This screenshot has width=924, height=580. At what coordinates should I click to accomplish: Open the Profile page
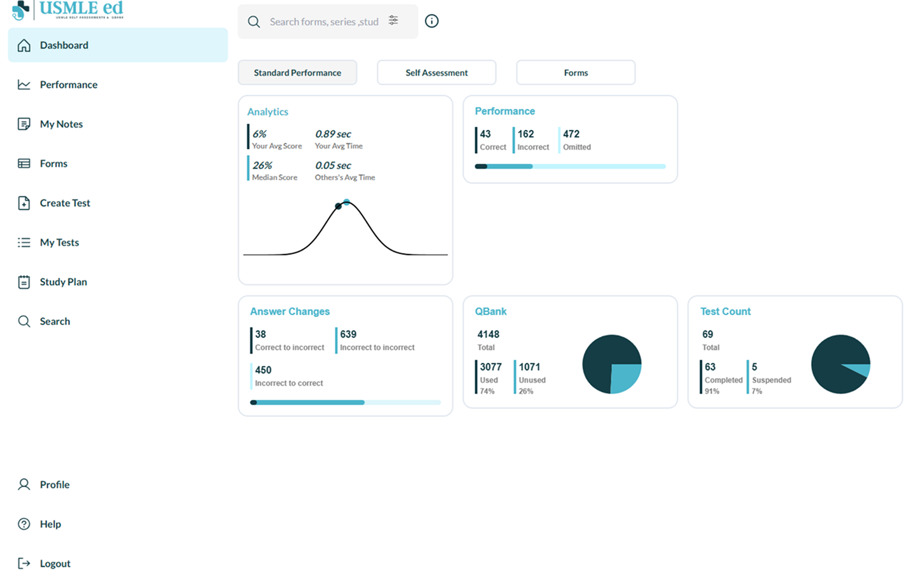[23, 484]
